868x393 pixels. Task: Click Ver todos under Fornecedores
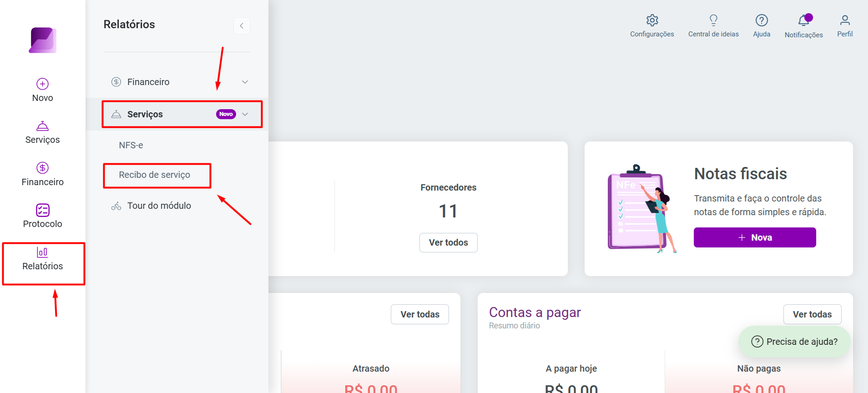tap(449, 242)
